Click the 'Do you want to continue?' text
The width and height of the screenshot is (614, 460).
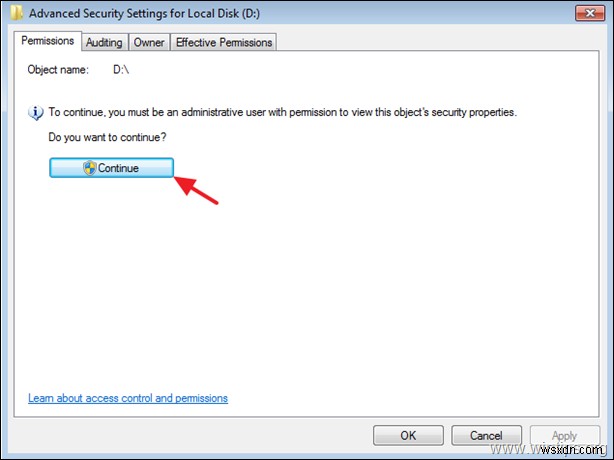(x=108, y=135)
